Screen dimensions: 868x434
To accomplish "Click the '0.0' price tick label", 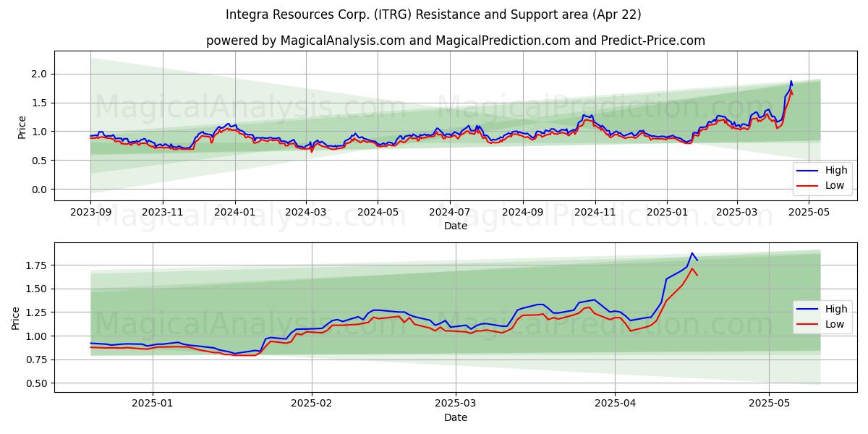I will [x=40, y=190].
